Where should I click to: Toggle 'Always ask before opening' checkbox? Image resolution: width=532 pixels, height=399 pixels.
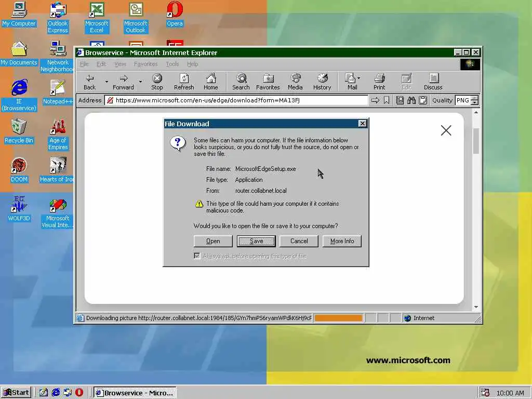pos(197,256)
